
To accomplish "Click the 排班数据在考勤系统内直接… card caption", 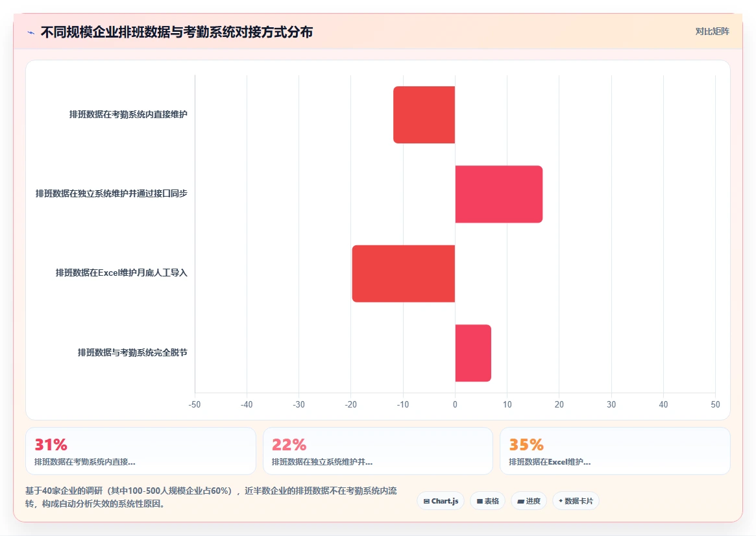I will (85, 462).
